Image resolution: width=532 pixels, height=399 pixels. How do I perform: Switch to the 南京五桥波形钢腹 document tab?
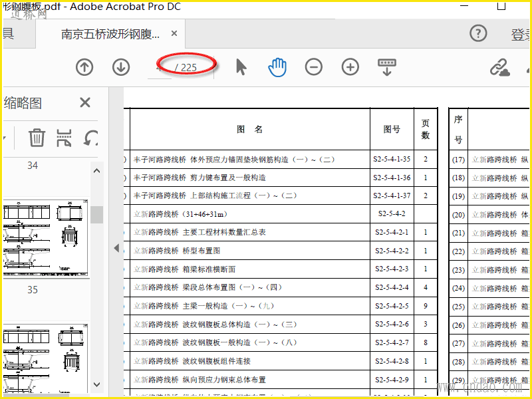[x=110, y=34]
